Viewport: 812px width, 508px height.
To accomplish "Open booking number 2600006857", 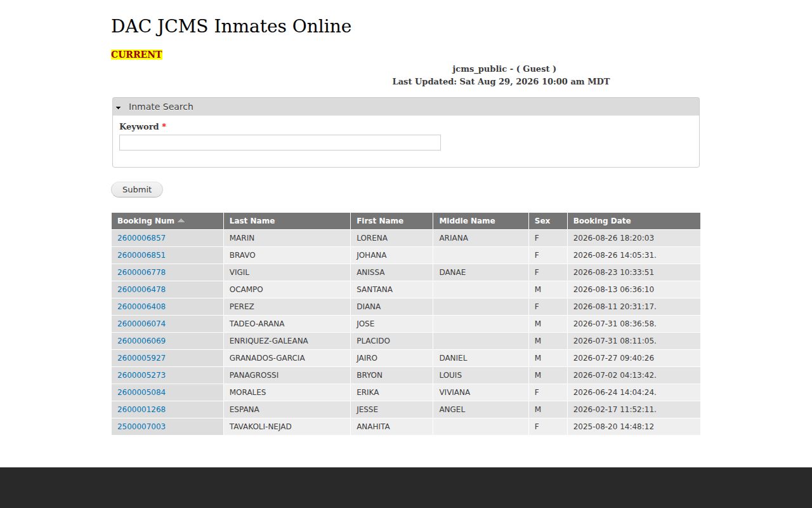I will tap(141, 238).
